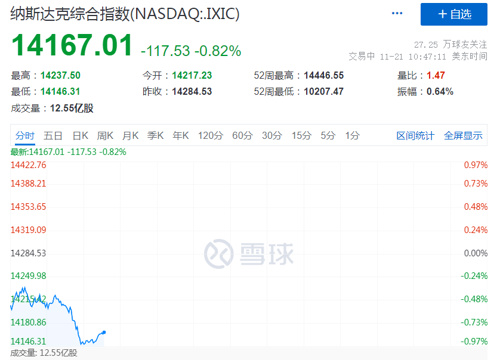Click 全屏显示 to show fullscreen chart

(463, 136)
